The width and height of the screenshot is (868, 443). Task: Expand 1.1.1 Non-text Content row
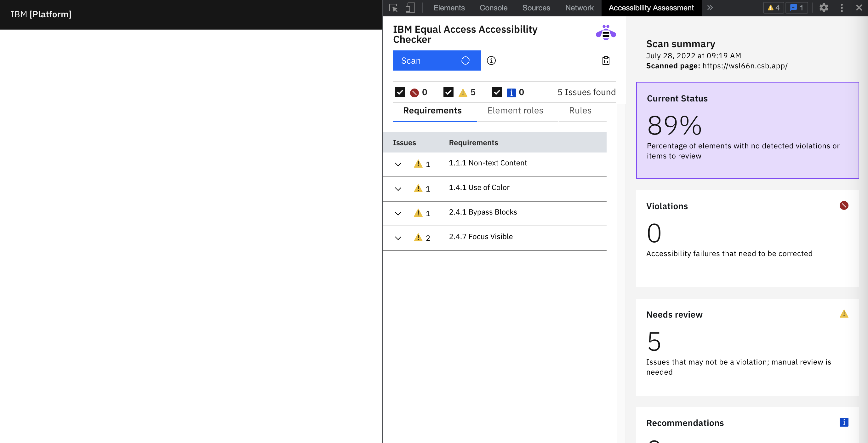398,164
